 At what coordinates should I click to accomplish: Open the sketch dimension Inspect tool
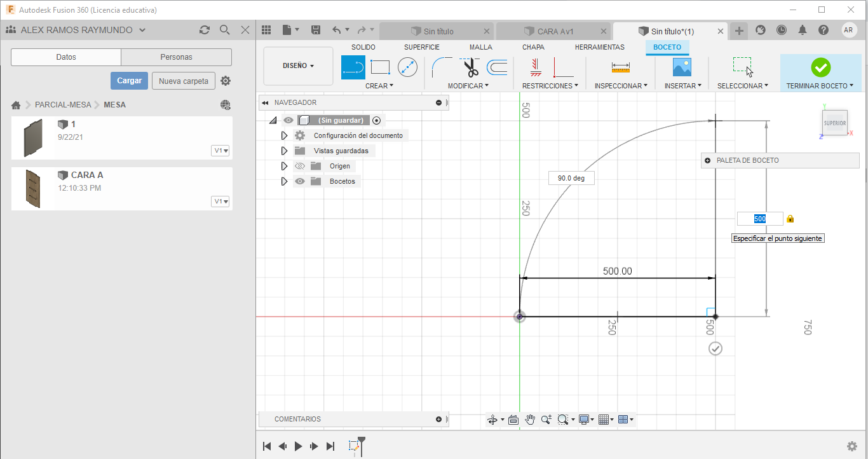pyautogui.click(x=620, y=67)
